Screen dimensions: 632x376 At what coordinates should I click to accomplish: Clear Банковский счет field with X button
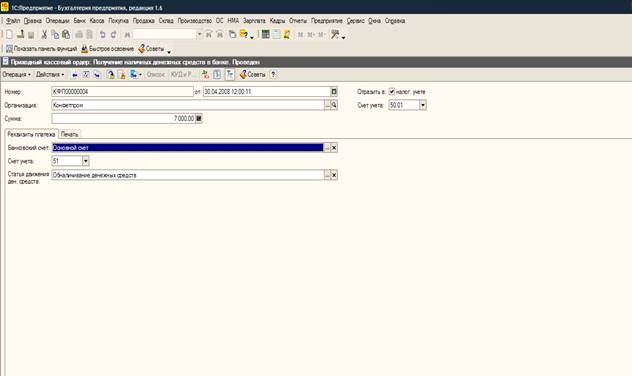click(334, 147)
